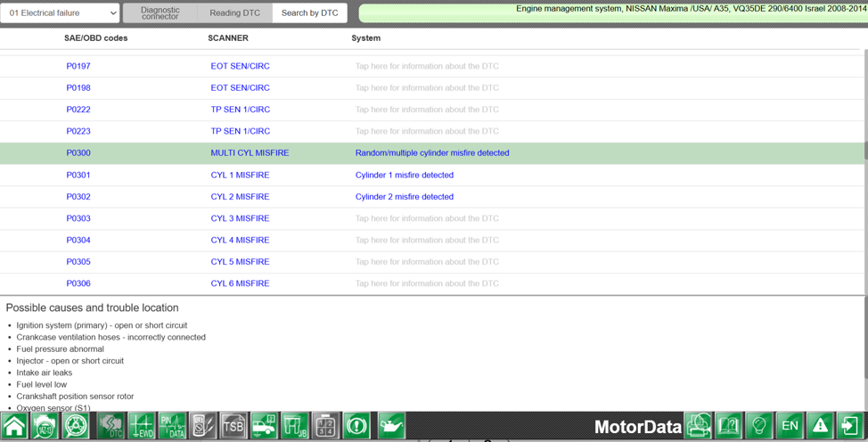This screenshot has width=868, height=442.
Task: Select the Search by DTC tab
Action: point(309,12)
